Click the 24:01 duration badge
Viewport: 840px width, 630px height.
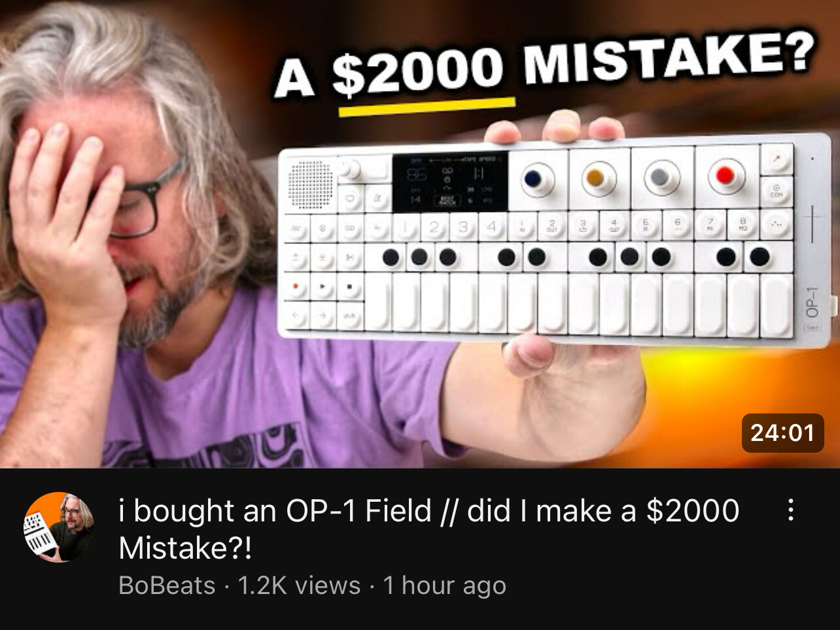(782, 432)
